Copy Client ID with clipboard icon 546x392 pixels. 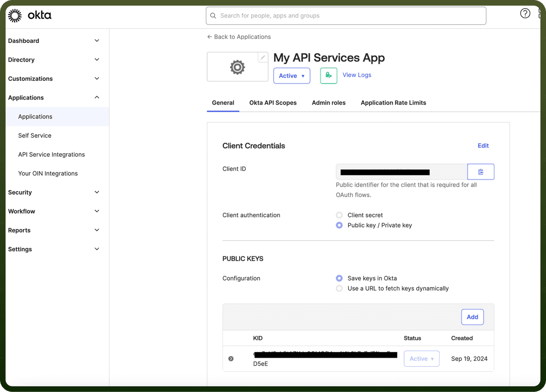(481, 172)
